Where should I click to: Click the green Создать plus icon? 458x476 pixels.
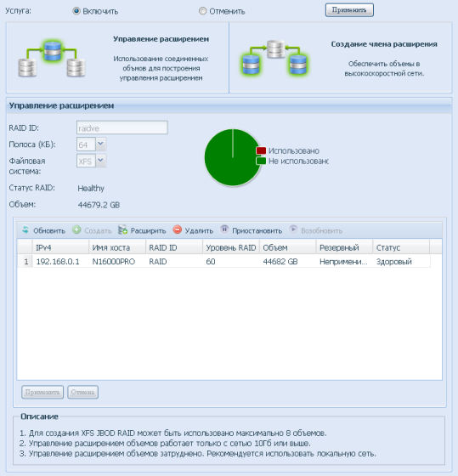point(76,229)
